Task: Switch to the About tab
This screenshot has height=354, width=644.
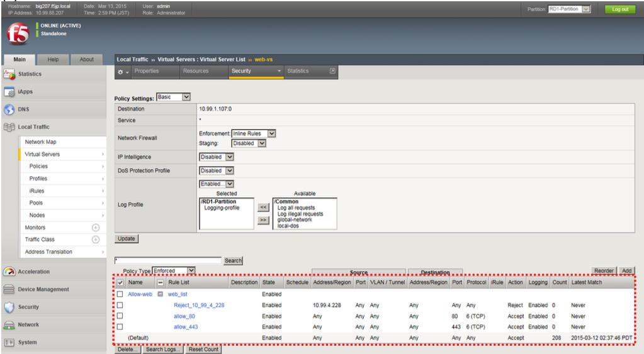Action: click(87, 60)
